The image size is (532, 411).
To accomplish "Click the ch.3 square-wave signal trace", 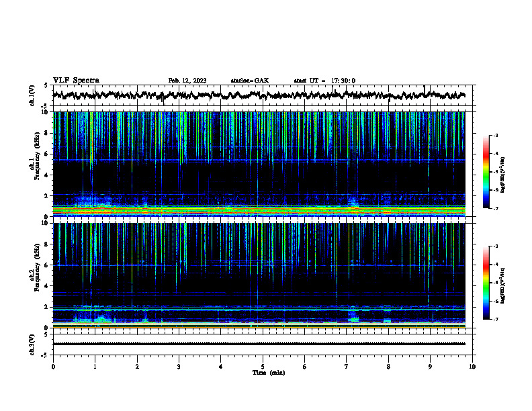I will (x=259, y=344).
